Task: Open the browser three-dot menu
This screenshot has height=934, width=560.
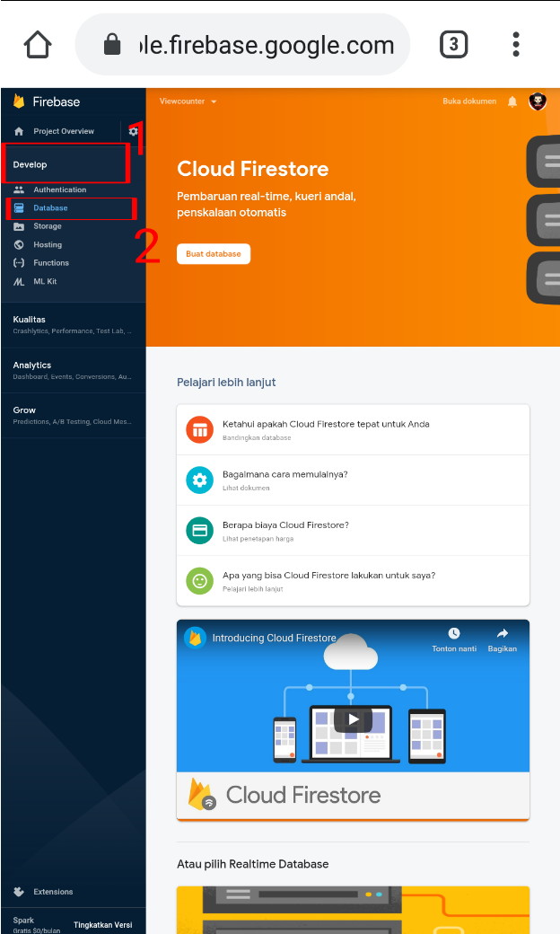Action: [516, 44]
